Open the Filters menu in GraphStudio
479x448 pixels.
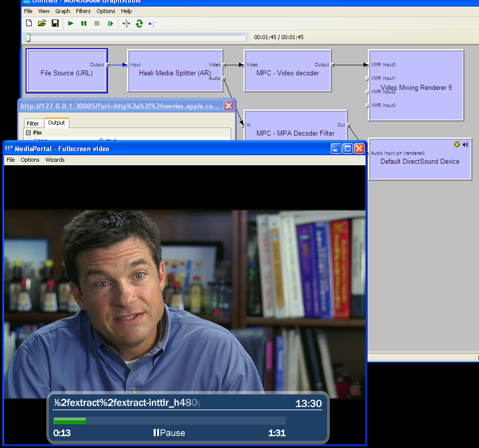(83, 11)
